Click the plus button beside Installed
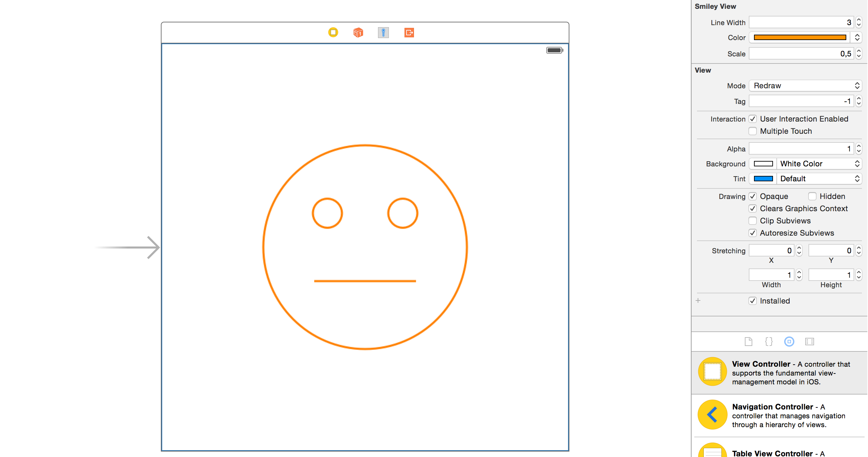This screenshot has height=457, width=868. (x=698, y=301)
